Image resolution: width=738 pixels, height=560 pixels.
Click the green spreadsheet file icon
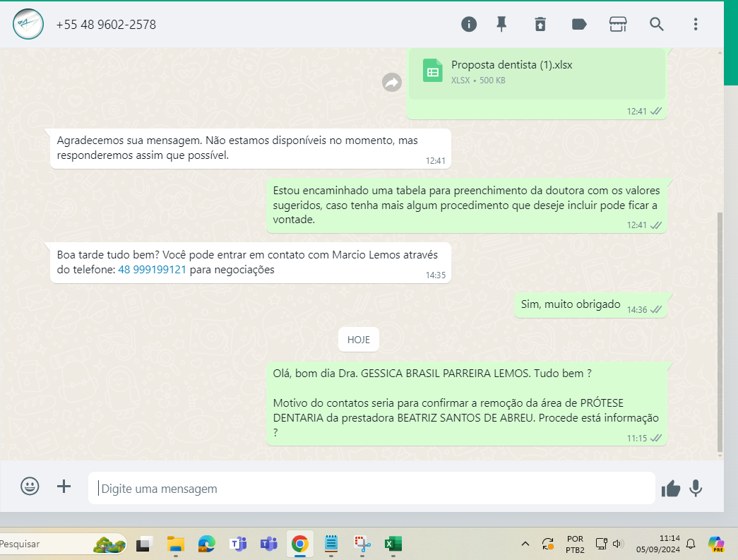432,71
